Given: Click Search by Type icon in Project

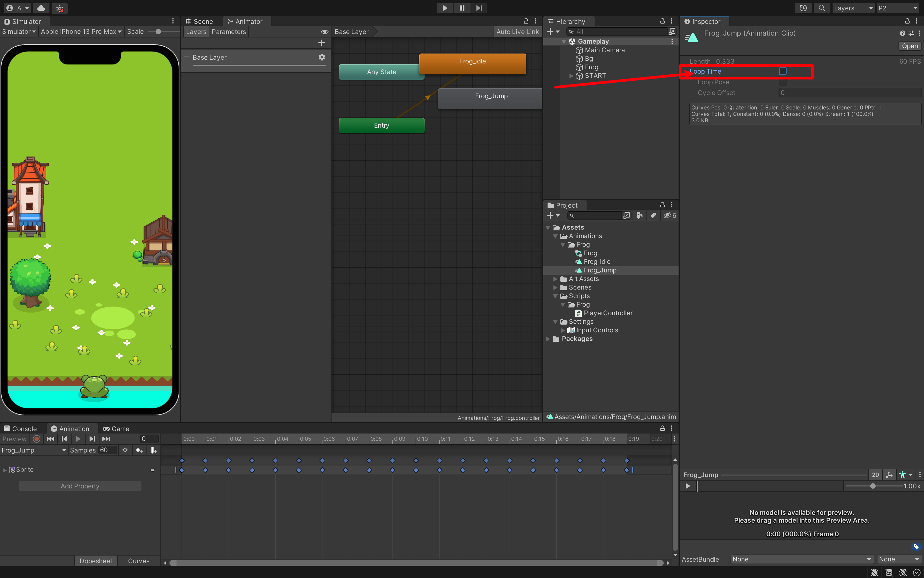Looking at the screenshot, I should coord(640,216).
